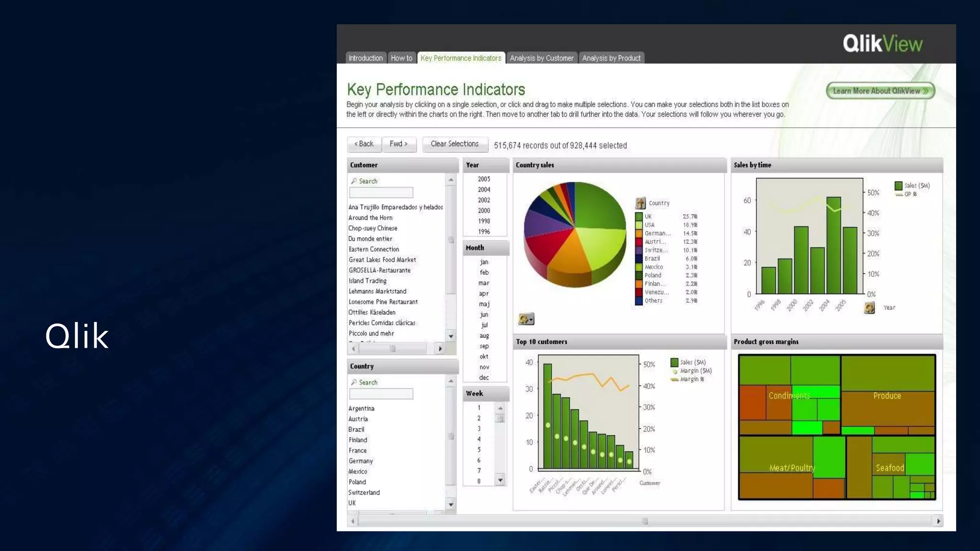The height and width of the screenshot is (551, 980).
Task: Select Argentina in Country list
Action: [x=361, y=408]
